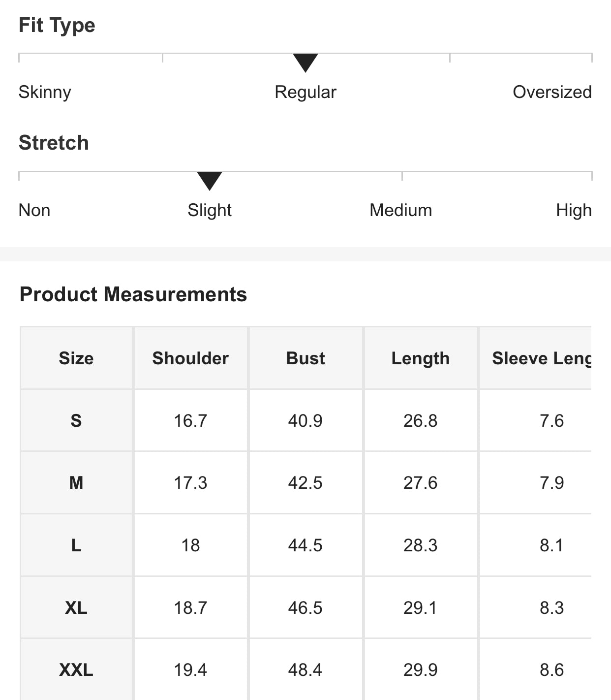Select the M size row label

(x=76, y=483)
